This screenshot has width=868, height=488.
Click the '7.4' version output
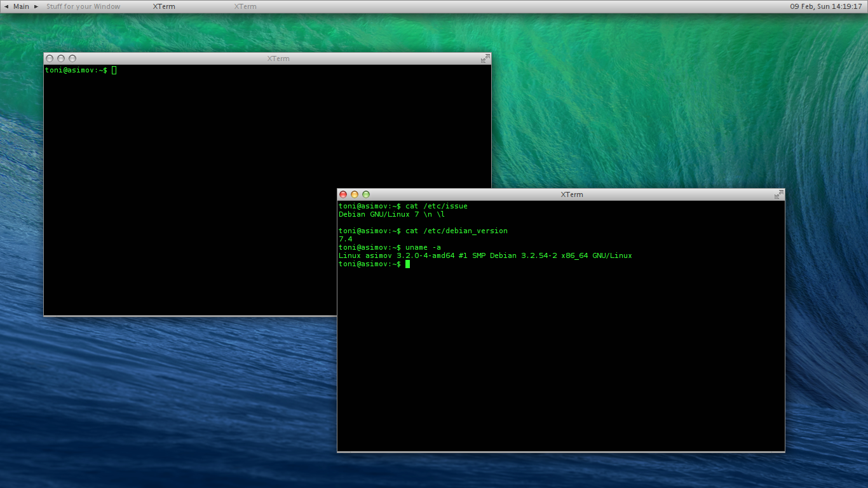point(346,239)
